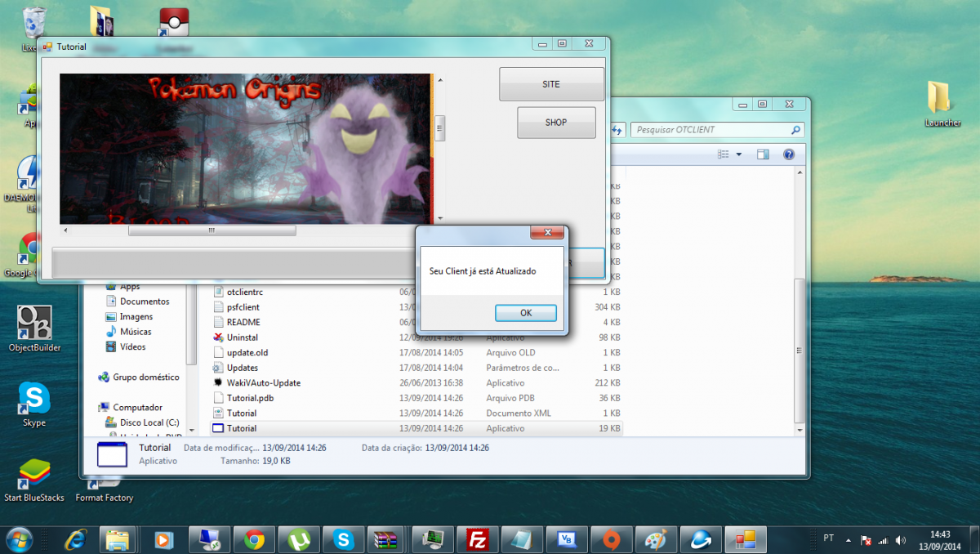This screenshot has width=980, height=554.
Task: Click the PT language indicator
Action: point(829,538)
